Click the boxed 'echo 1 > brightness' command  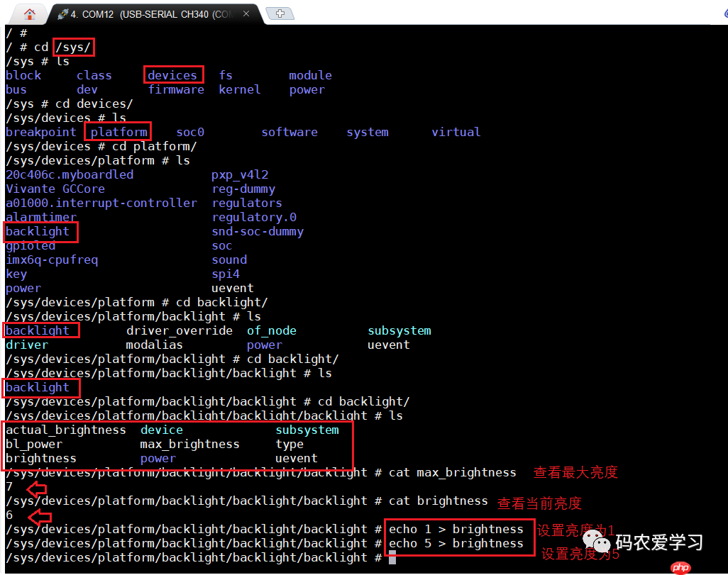pyautogui.click(x=458, y=529)
